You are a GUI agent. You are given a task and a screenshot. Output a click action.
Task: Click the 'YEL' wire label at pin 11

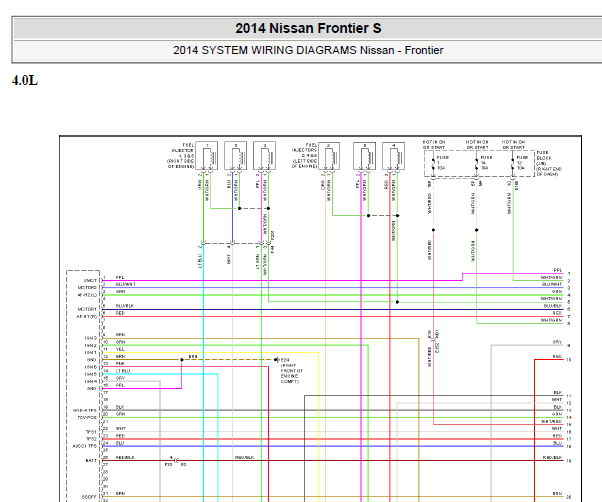120,349
